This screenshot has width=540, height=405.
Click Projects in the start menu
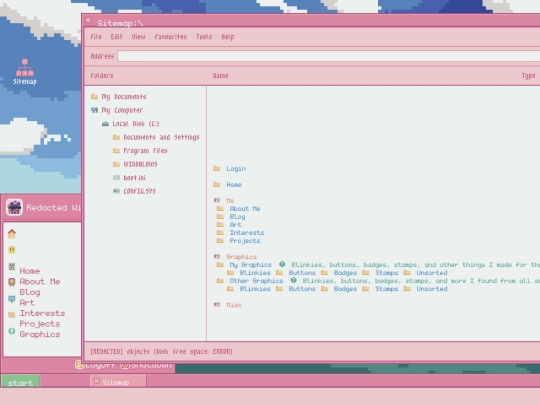click(40, 324)
